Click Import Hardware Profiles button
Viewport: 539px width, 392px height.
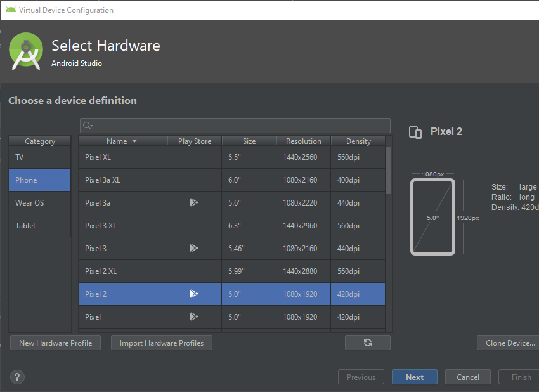162,343
